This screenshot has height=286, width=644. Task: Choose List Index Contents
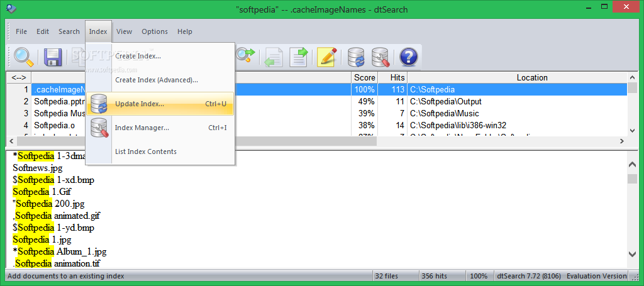[160, 151]
